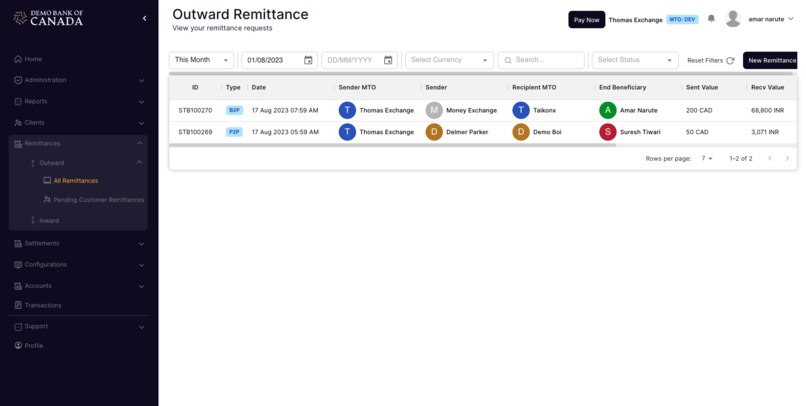806x406 pixels.
Task: Click the DD/MM/YYYY end date field
Action: coord(359,60)
